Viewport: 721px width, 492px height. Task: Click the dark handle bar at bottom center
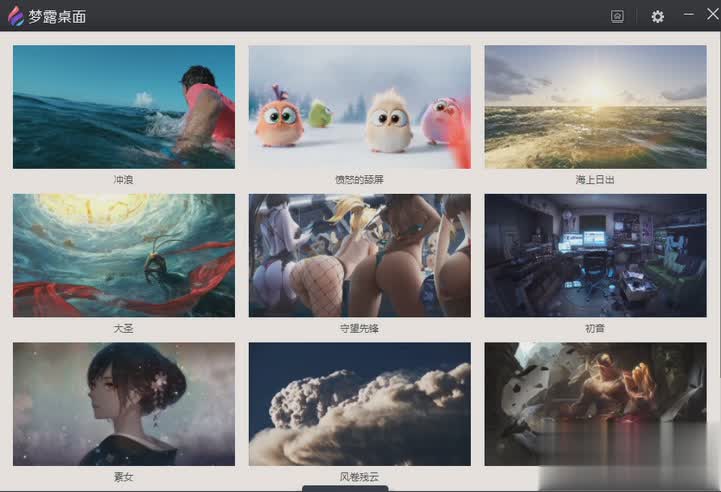pyautogui.click(x=359, y=488)
